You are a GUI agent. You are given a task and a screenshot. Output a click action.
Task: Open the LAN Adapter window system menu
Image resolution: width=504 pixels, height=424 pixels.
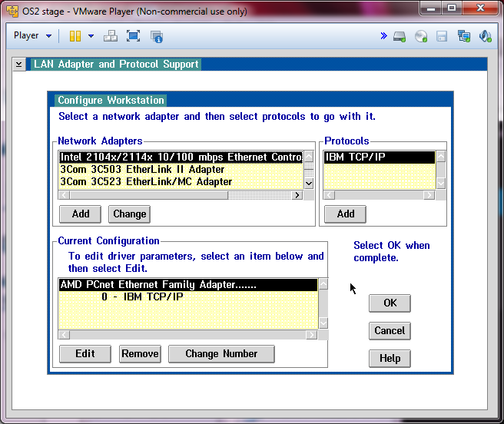[x=19, y=65]
